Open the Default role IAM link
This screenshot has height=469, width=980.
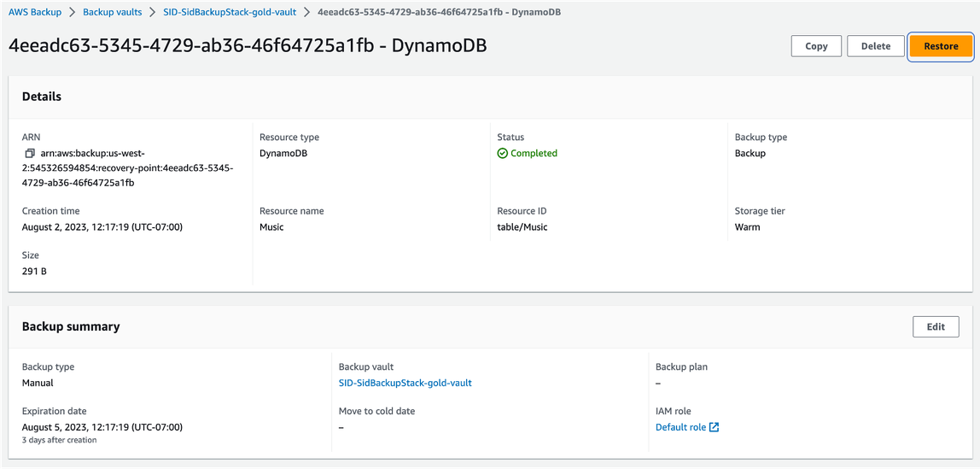tap(680, 428)
